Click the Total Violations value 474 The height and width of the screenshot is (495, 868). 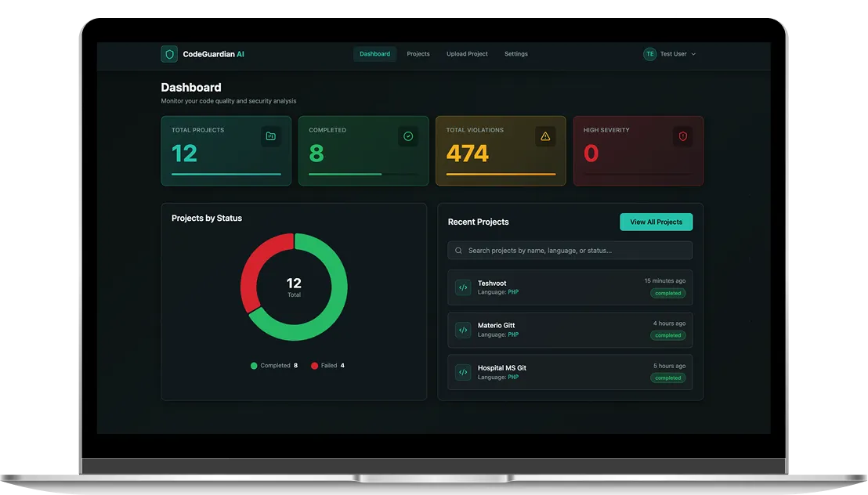click(467, 154)
